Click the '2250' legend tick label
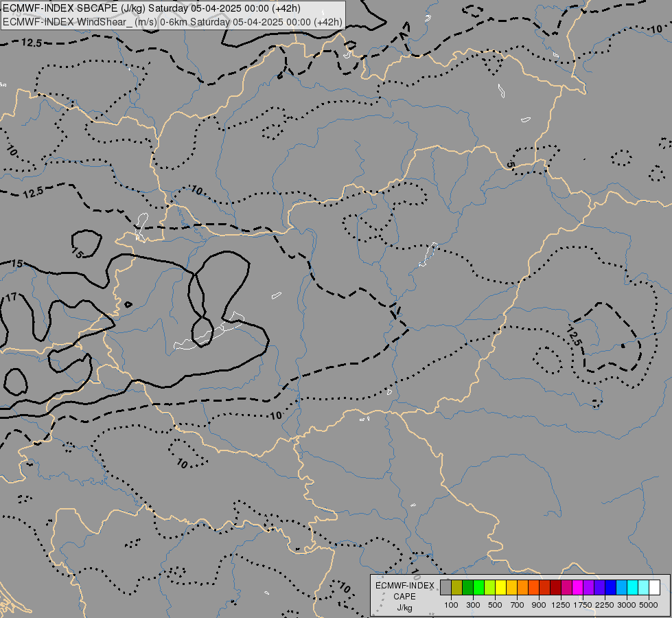The height and width of the screenshot is (618, 672). 605,605
